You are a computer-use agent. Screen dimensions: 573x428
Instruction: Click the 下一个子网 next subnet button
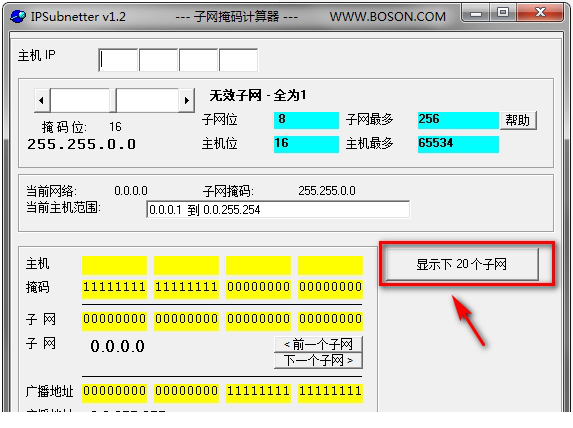point(318,361)
